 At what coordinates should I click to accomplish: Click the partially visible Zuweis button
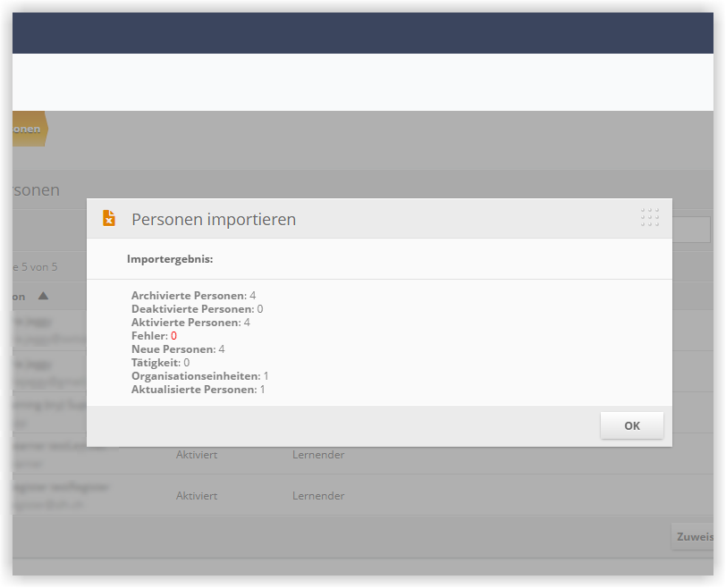[x=692, y=537]
